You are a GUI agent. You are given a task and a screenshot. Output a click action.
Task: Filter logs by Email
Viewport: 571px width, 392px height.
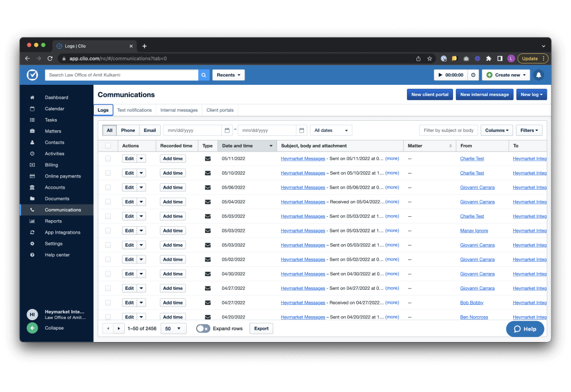point(149,130)
